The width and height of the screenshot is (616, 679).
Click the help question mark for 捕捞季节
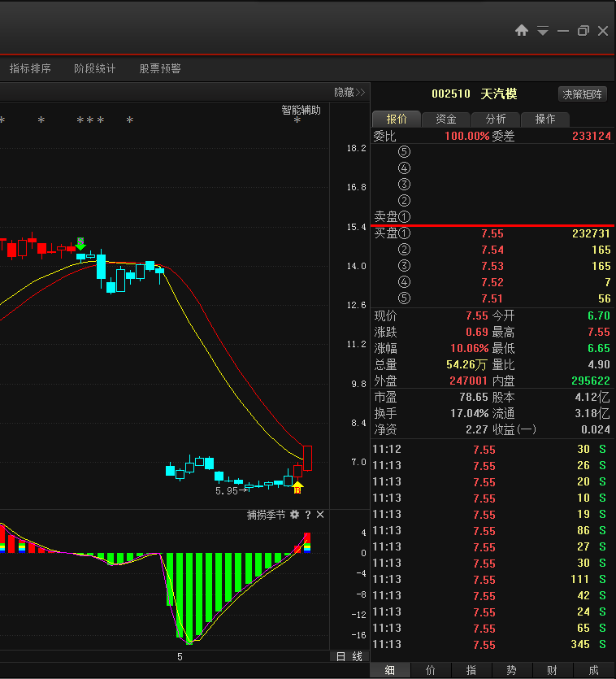pos(308,515)
